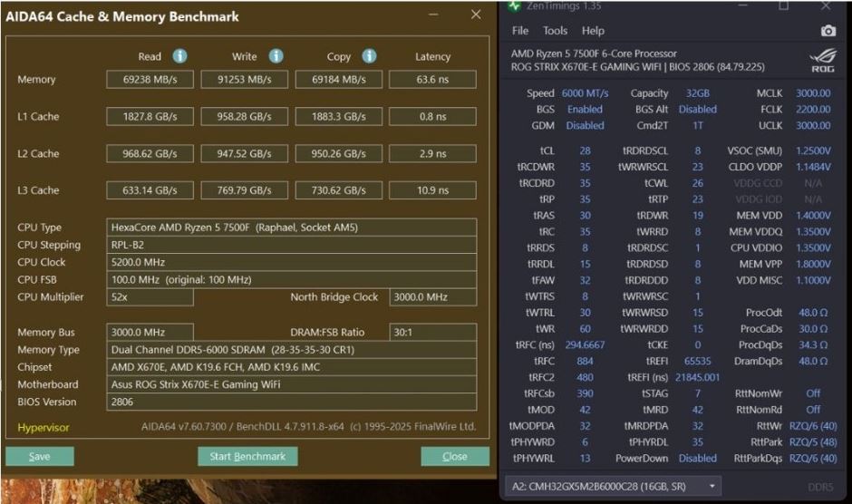Click the tREFI value 65535
Viewport: 852px width, 504px height.
(x=698, y=361)
